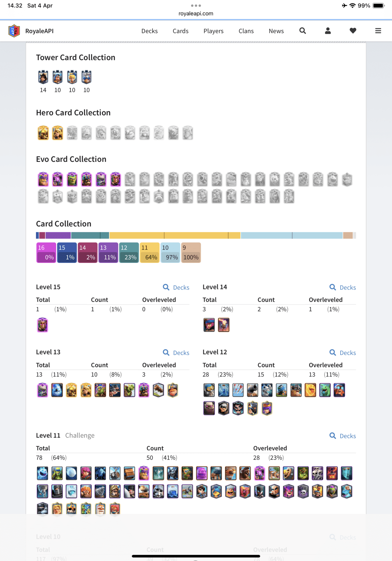Viewport: 392px width, 561px height.
Task: Click the level 11 yellow badge
Action: (150, 253)
